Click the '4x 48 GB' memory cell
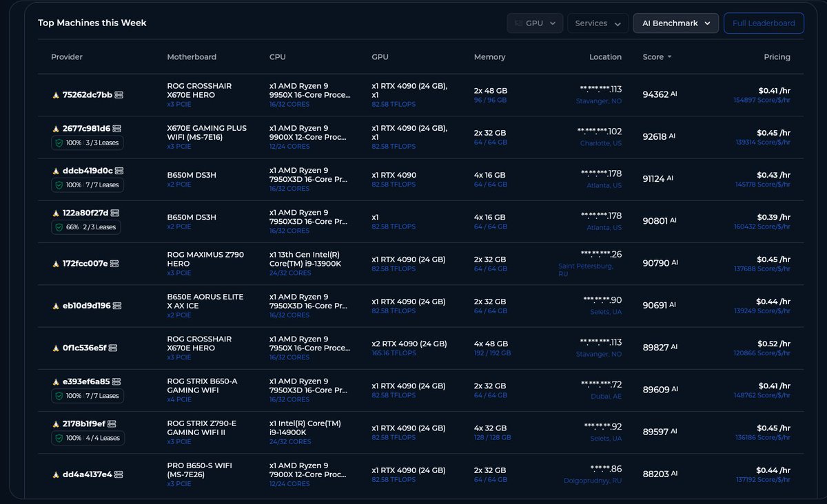The width and height of the screenshot is (827, 504). click(491, 344)
